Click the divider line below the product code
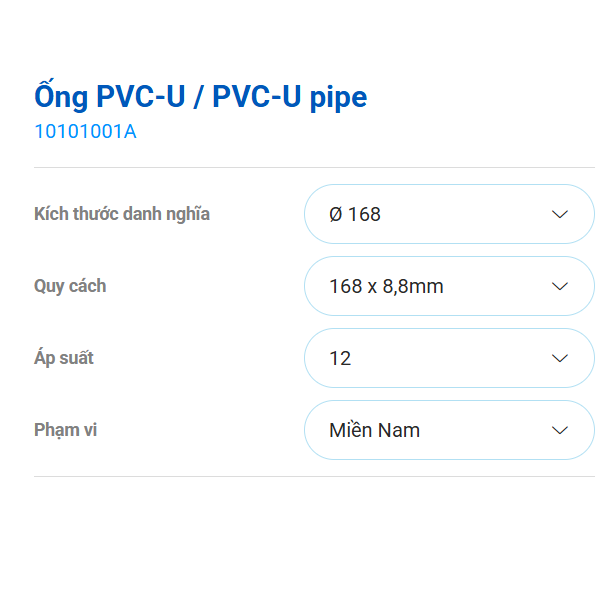 pos(314,167)
